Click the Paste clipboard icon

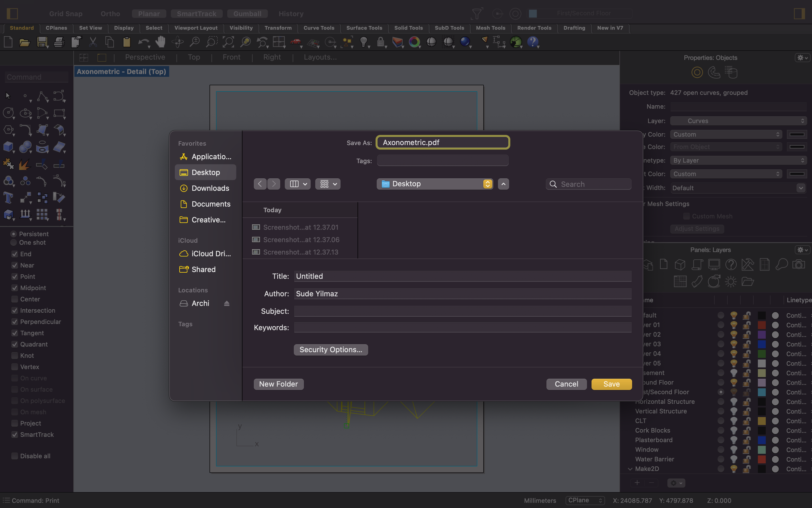click(x=127, y=42)
